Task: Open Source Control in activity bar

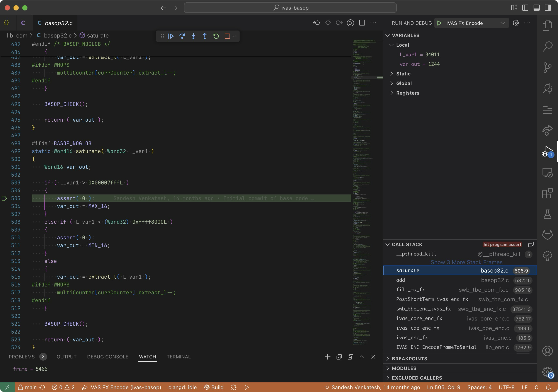Action: 547,67
